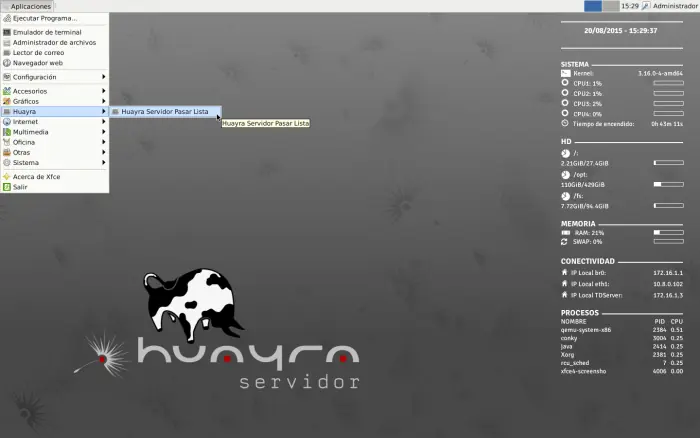Expand the Huayra submenu arrow
This screenshot has height=438, width=700.
(x=104, y=111)
